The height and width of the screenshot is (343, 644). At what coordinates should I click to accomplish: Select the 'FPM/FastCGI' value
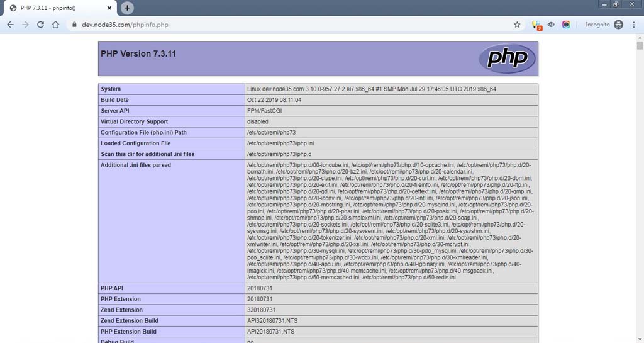point(265,111)
